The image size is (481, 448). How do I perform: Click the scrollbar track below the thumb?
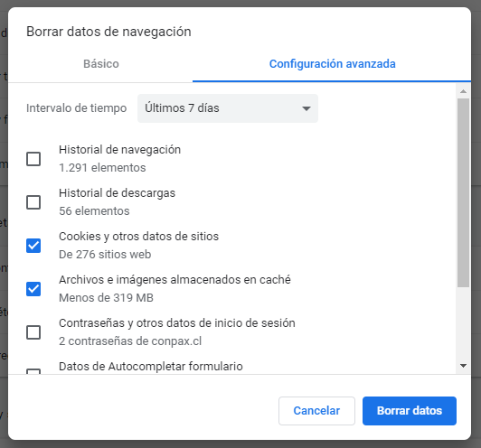coord(463,323)
